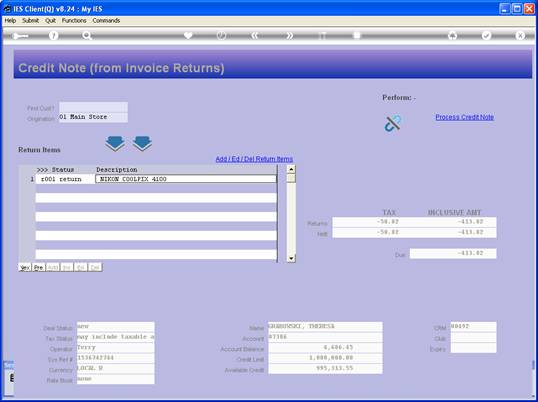
Task: Click the Nex button below the list
Action: click(x=25, y=267)
